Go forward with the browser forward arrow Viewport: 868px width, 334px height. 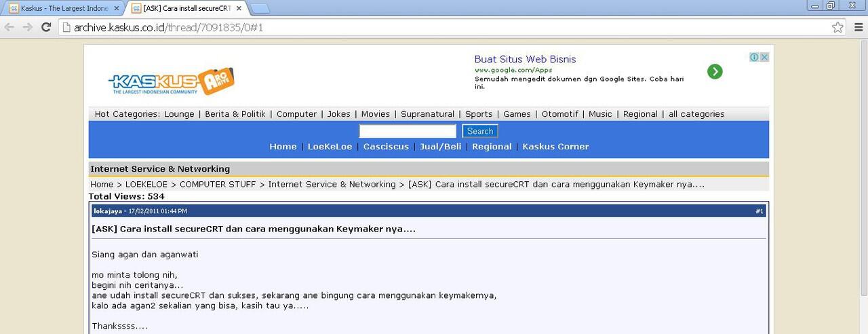pos(28,27)
